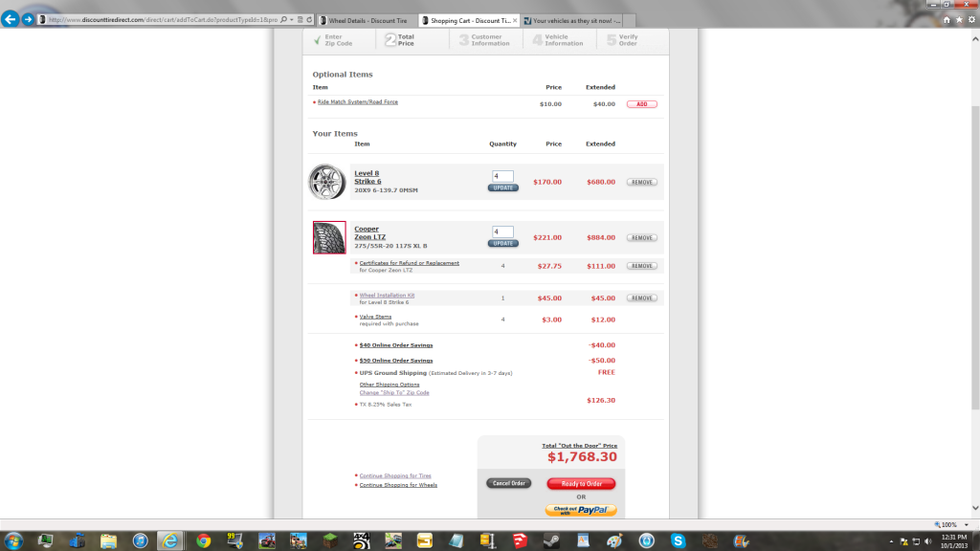Click the Action Center flag tray icon
This screenshot has width=980, height=551.
point(903,541)
